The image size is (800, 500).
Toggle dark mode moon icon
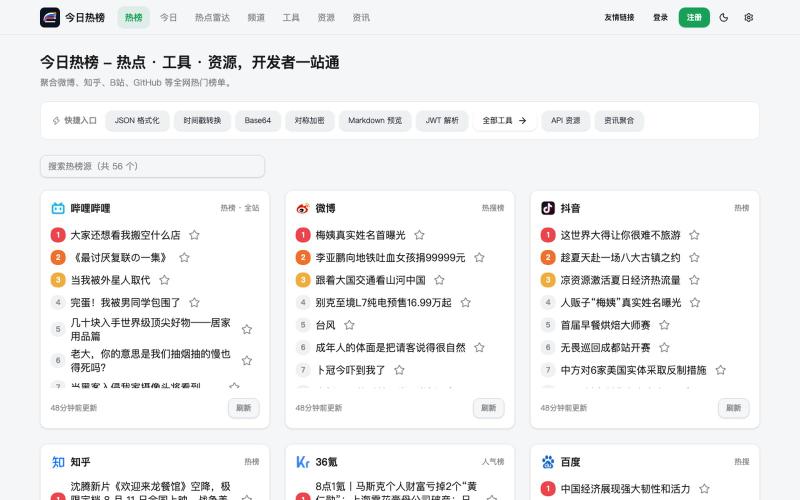tap(723, 17)
